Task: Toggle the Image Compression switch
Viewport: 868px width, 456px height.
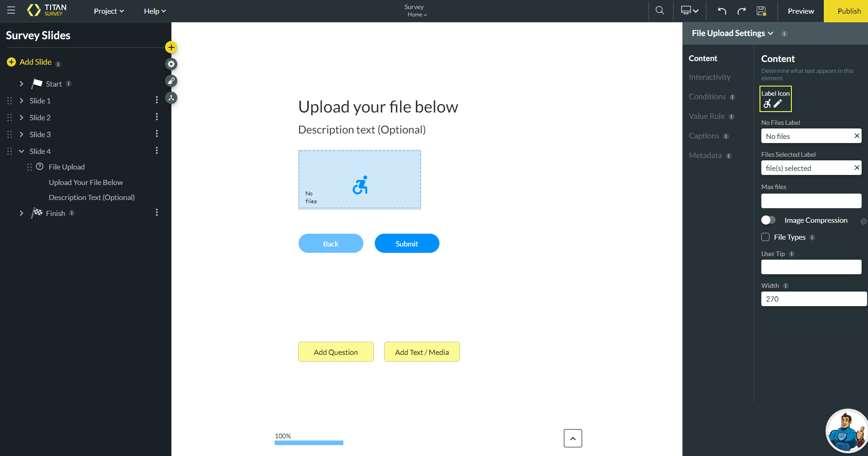Action: [x=768, y=220]
